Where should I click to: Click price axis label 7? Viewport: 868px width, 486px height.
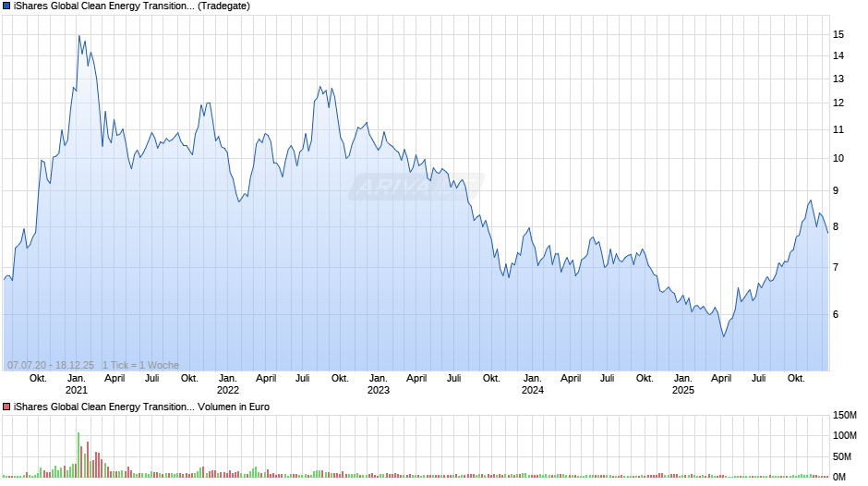tap(836, 267)
